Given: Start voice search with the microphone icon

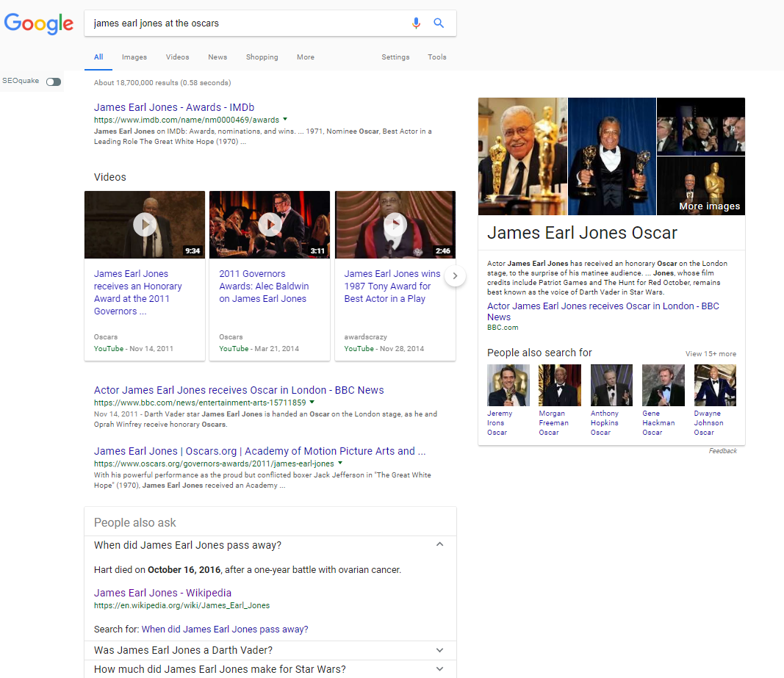Looking at the screenshot, I should [x=416, y=23].
